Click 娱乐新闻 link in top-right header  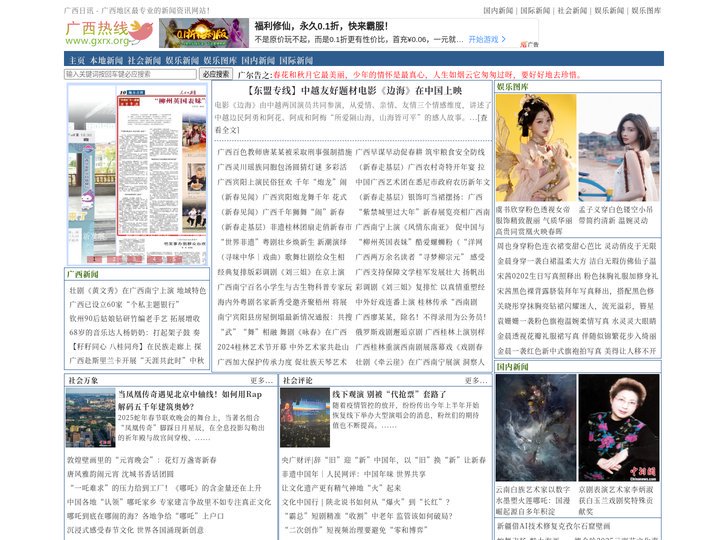click(x=609, y=11)
